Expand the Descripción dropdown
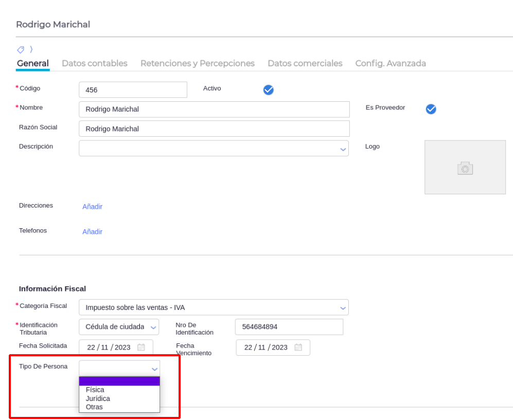513x420 pixels. [x=343, y=149]
